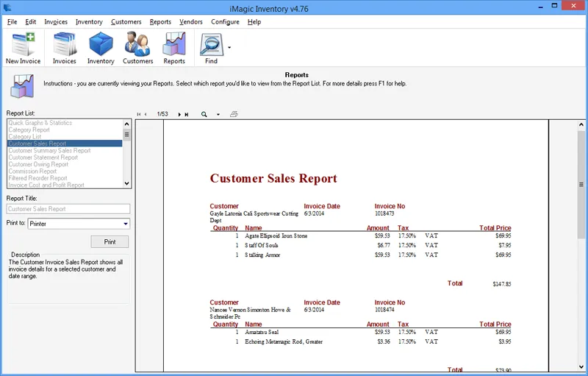The height and width of the screenshot is (376, 588).
Task: Open the Edit menu
Action: (31, 22)
